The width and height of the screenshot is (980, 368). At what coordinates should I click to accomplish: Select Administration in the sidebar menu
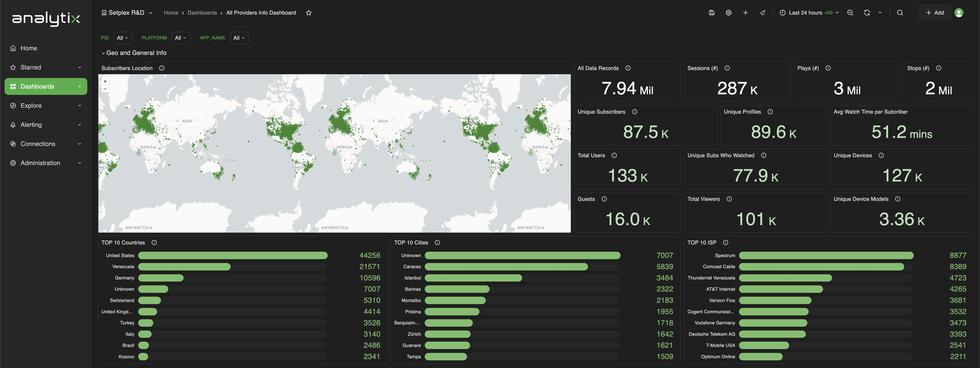click(x=40, y=163)
